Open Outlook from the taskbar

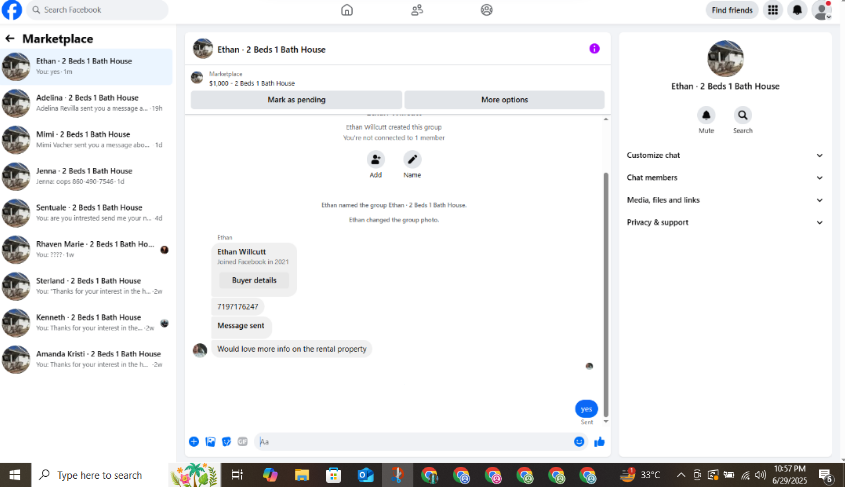365,475
